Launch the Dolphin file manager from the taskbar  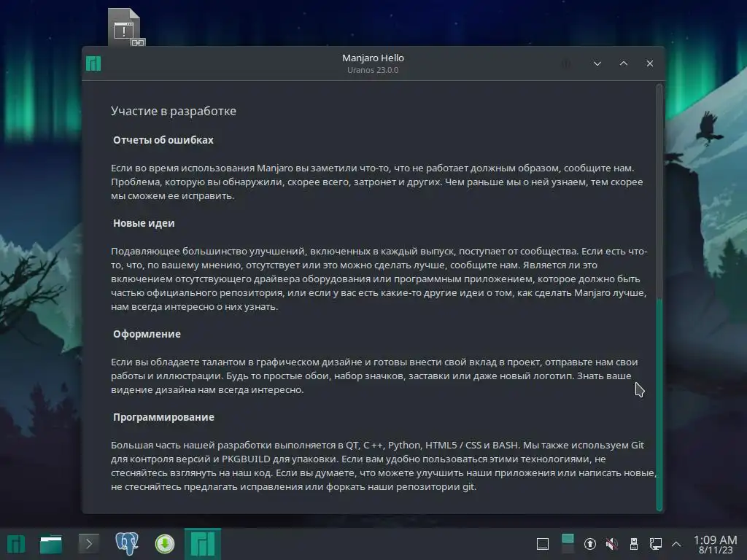51,544
